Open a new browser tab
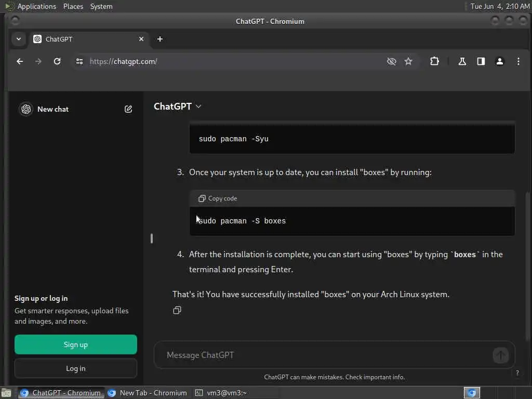The width and height of the screenshot is (532, 399). (x=160, y=39)
